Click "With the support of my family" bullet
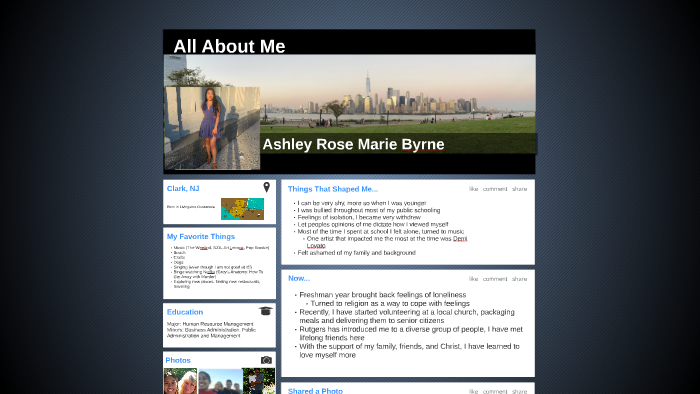Image resolution: width=700 pixels, height=394 pixels. tap(409, 350)
